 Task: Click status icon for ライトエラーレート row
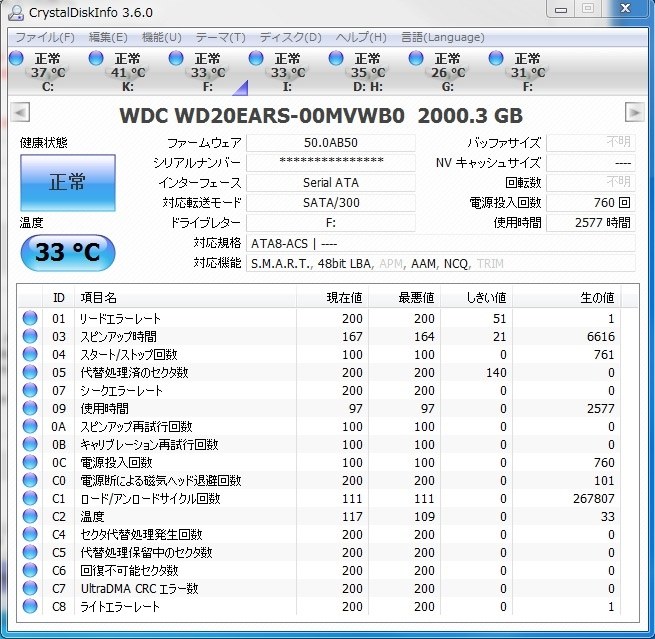[30, 606]
